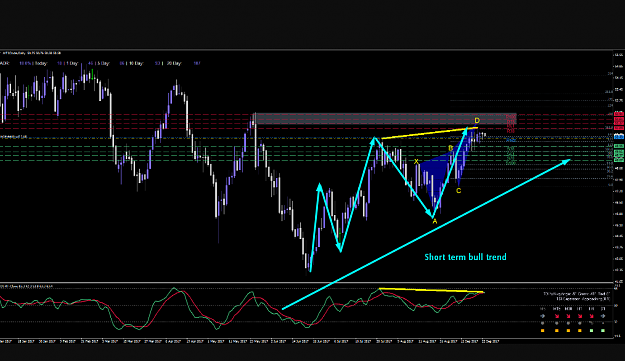Click the topmost red resistance price tag
Viewport: 625px width, 361px height.
tap(619, 114)
